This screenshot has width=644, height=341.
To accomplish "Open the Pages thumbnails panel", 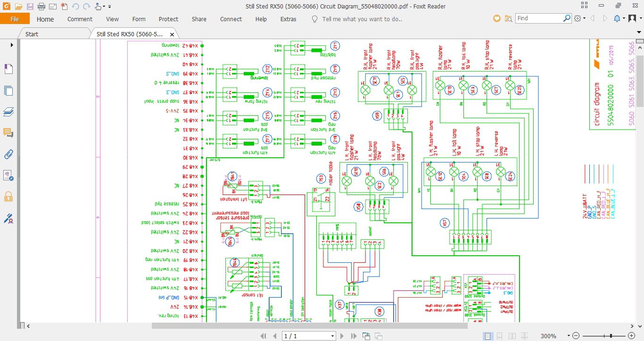I will click(8, 91).
